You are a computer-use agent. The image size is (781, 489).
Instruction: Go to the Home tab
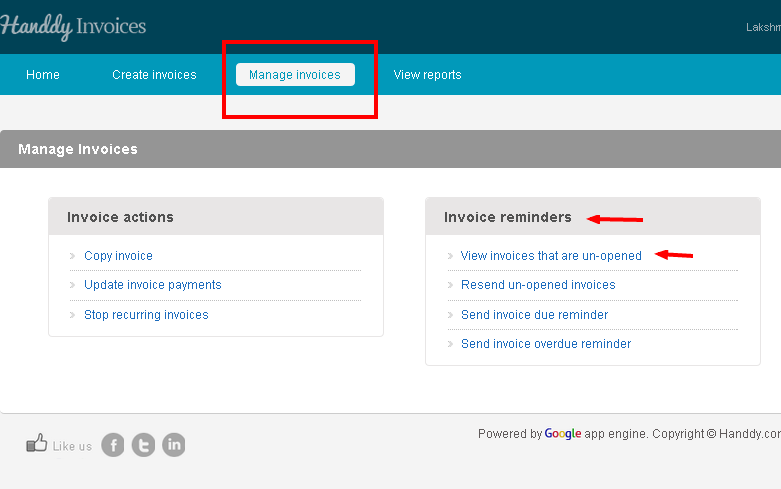point(43,75)
